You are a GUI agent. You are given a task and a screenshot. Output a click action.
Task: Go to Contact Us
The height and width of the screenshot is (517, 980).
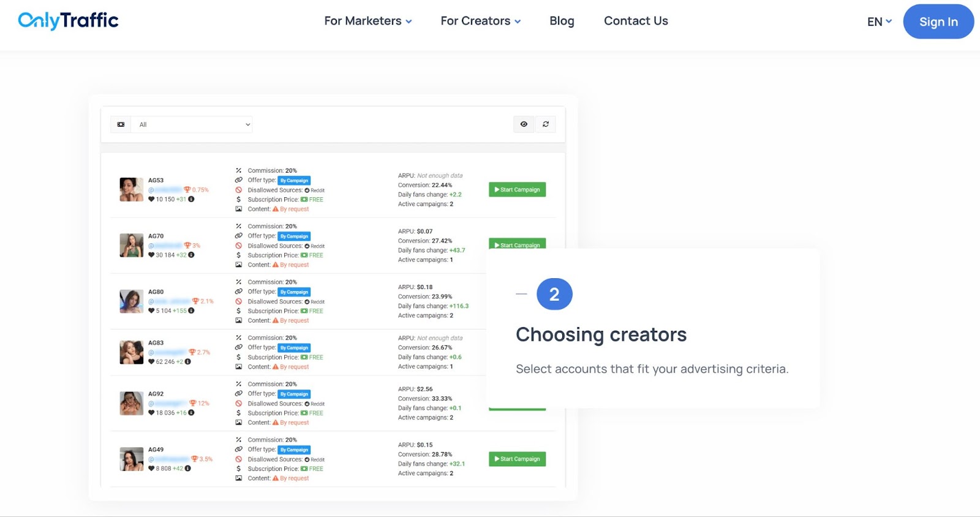(636, 21)
